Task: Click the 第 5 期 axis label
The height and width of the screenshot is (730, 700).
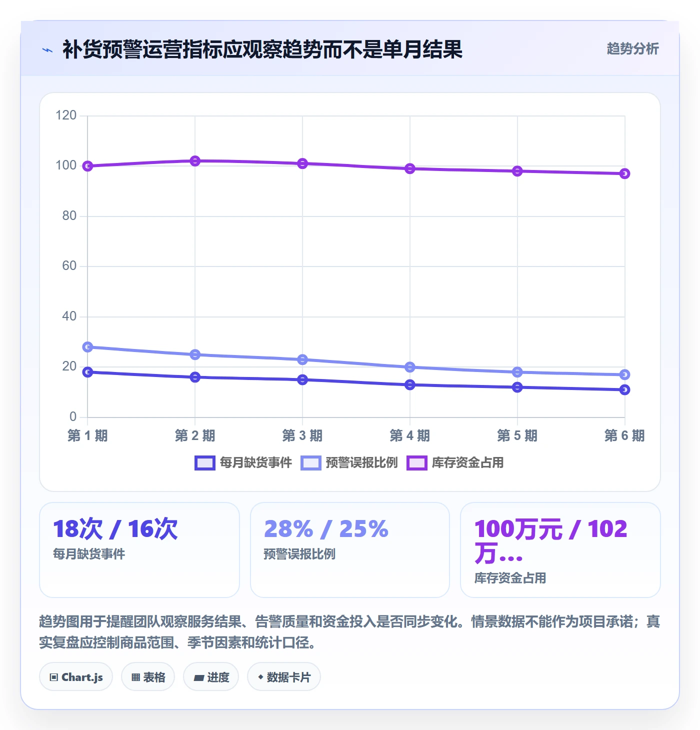Action: (517, 435)
